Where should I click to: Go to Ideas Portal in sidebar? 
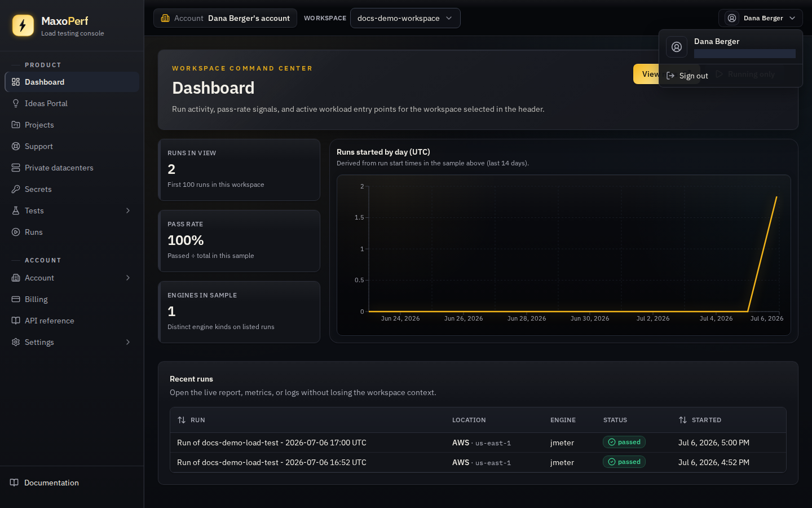[x=72, y=103]
